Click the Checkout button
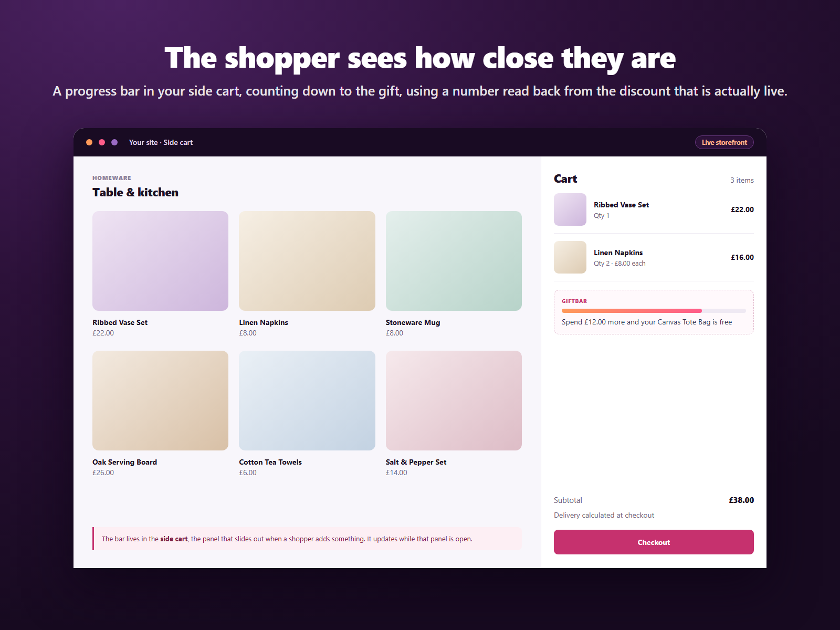Screen dimensions: 840x630 [x=654, y=542]
